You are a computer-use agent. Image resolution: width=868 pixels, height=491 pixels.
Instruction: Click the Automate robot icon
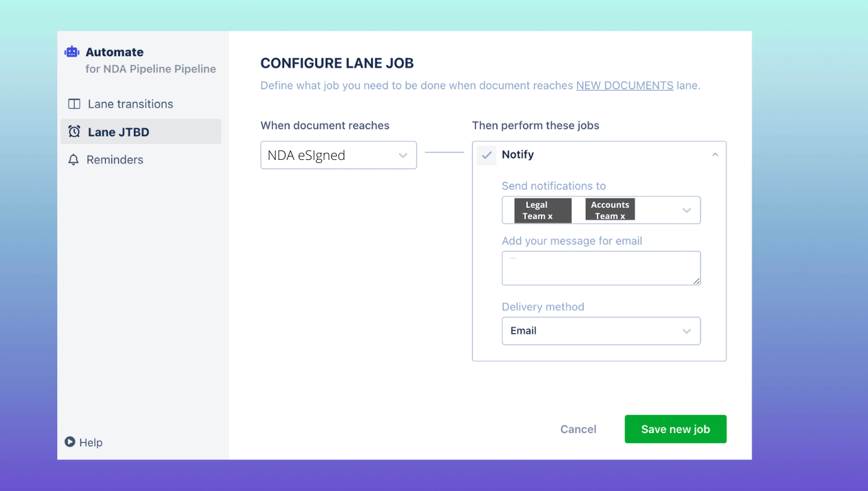coord(72,52)
